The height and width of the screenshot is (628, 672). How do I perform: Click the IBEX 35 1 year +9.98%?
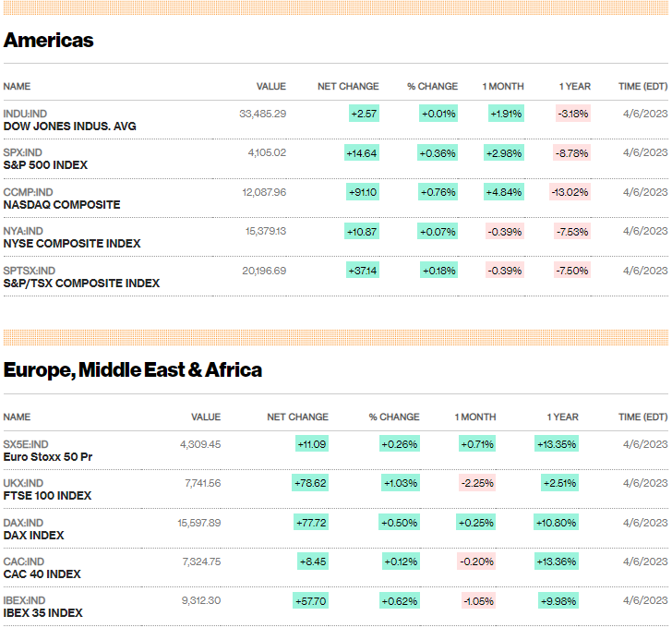point(558,601)
